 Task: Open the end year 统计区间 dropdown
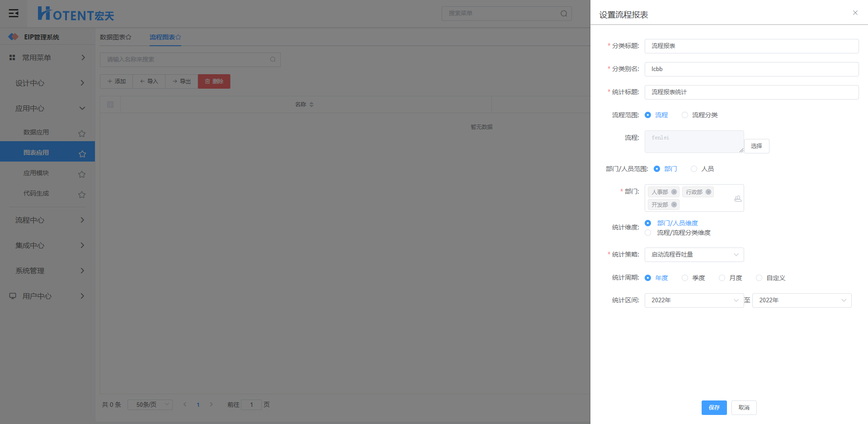click(x=802, y=300)
